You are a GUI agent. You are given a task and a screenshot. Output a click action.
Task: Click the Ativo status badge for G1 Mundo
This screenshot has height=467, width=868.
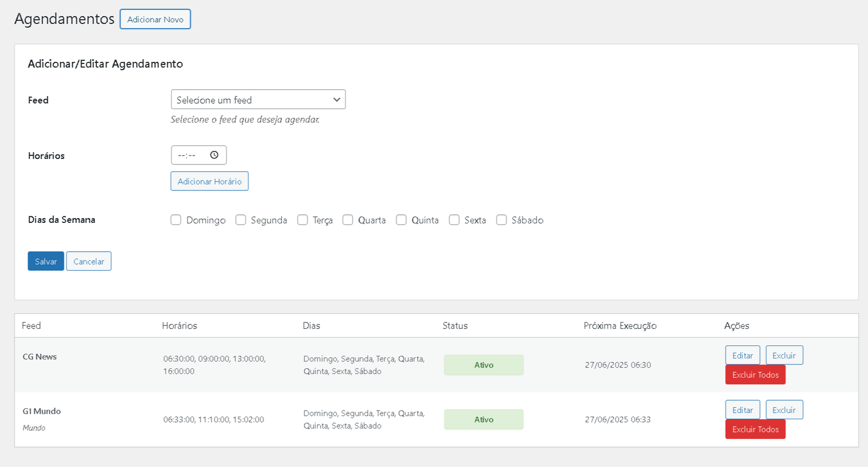pos(484,419)
